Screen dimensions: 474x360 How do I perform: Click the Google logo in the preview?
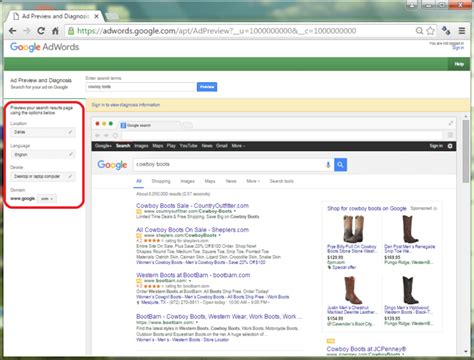point(112,165)
